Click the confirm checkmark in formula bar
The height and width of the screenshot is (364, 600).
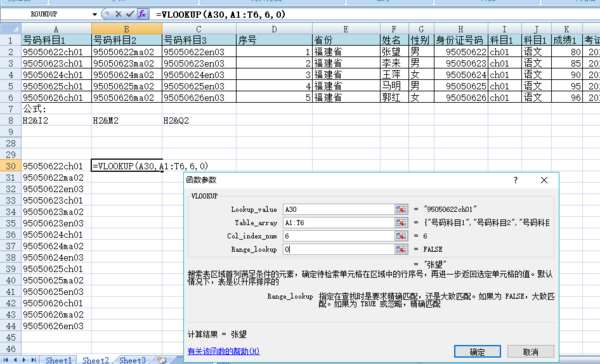tap(130, 14)
